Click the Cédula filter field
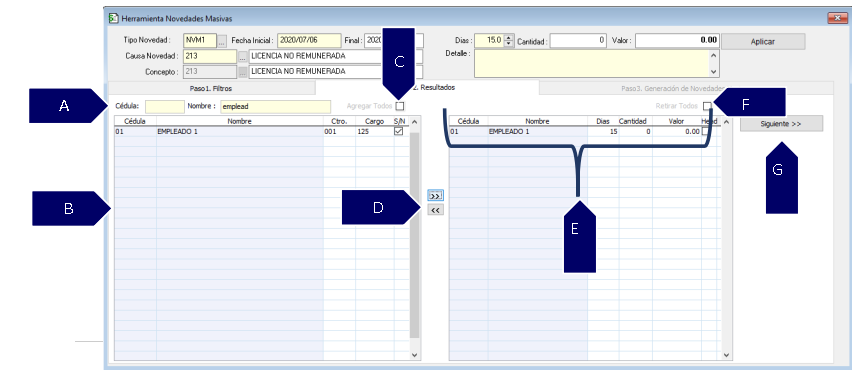This screenshot has width=865, height=378. tap(164, 106)
